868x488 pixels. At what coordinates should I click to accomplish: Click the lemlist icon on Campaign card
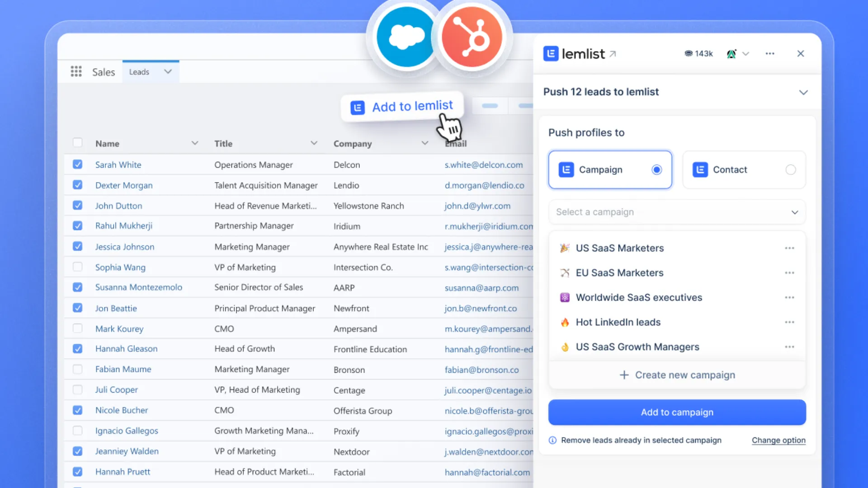(x=566, y=170)
